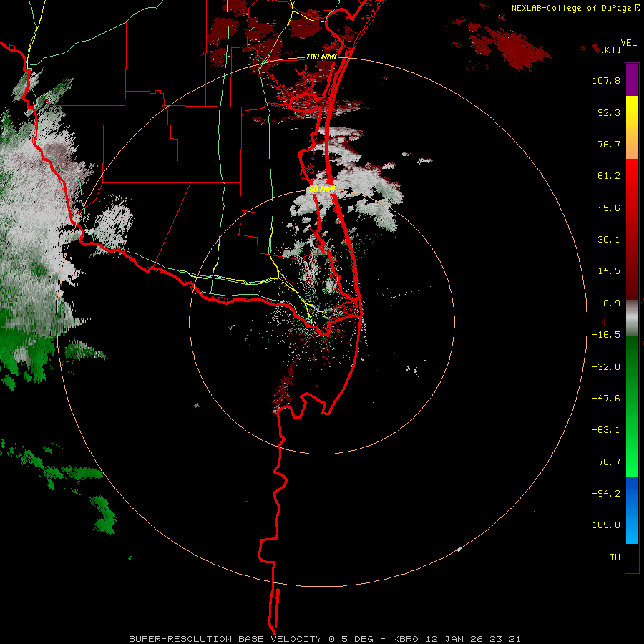Click the purple segment of the color bar
Screen dimensions: 644x644
pos(632,80)
